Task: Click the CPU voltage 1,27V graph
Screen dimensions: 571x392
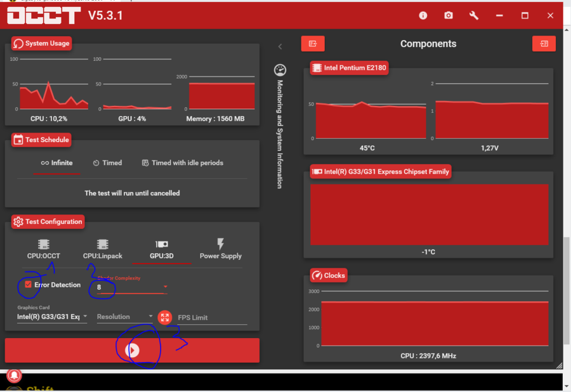Action: pyautogui.click(x=490, y=112)
